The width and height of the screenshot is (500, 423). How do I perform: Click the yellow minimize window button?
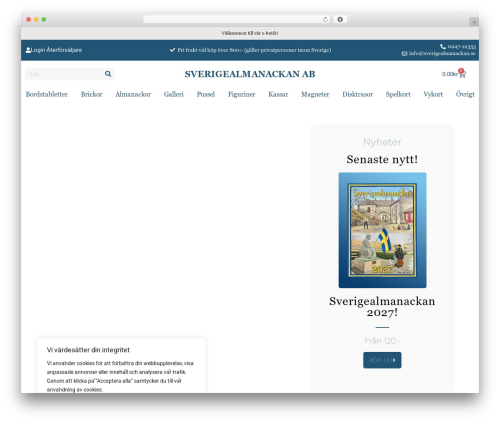click(x=36, y=19)
